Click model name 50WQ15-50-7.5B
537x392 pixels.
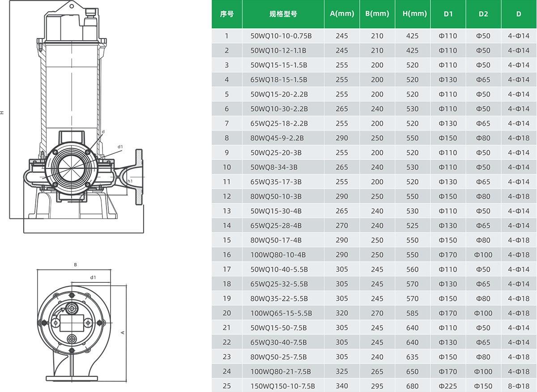(279, 328)
